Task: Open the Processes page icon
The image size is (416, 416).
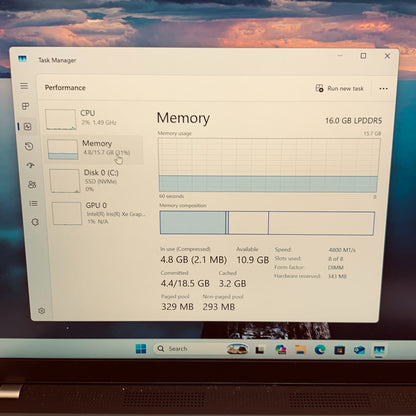Action: click(25, 106)
